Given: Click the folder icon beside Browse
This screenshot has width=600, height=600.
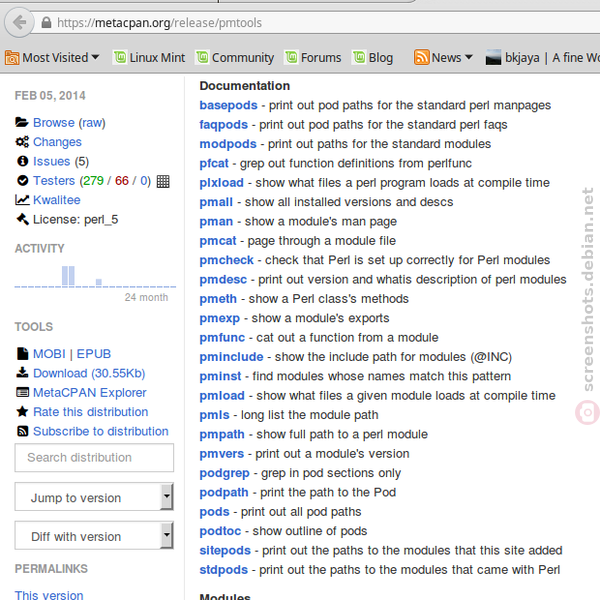Looking at the screenshot, I should (22, 122).
